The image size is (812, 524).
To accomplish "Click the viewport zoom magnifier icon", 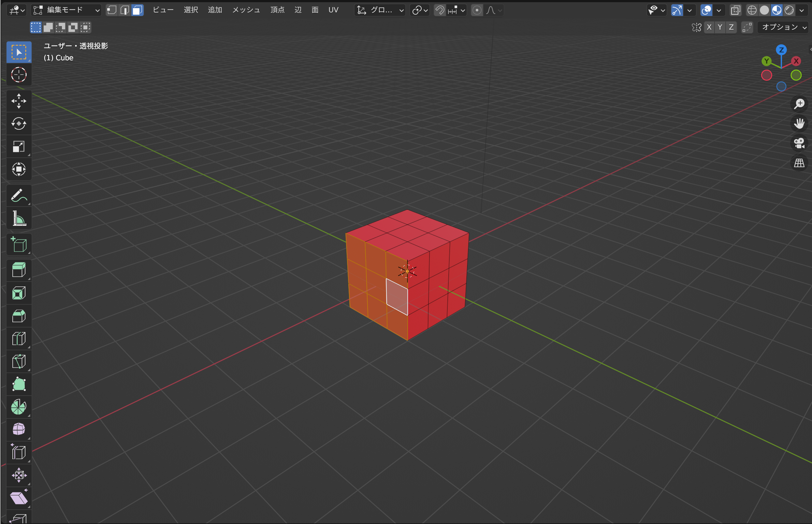I will [x=799, y=104].
